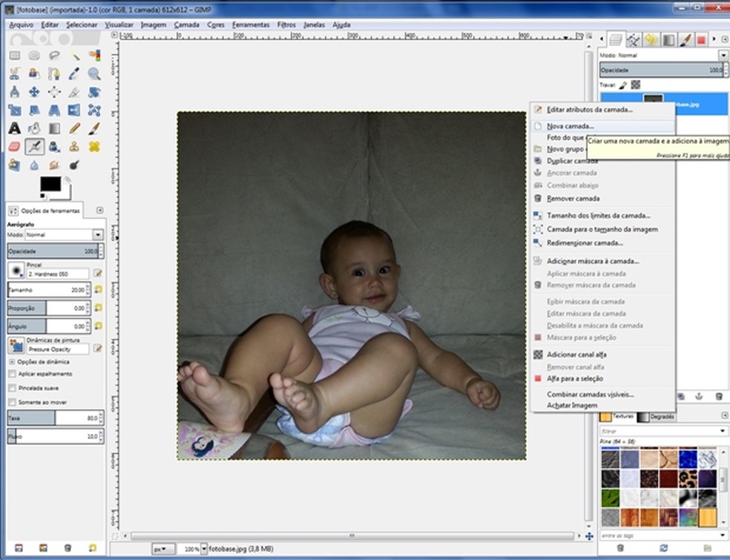730x560 pixels.
Task: Check the 'Somente ao mover' option
Action: (12, 401)
